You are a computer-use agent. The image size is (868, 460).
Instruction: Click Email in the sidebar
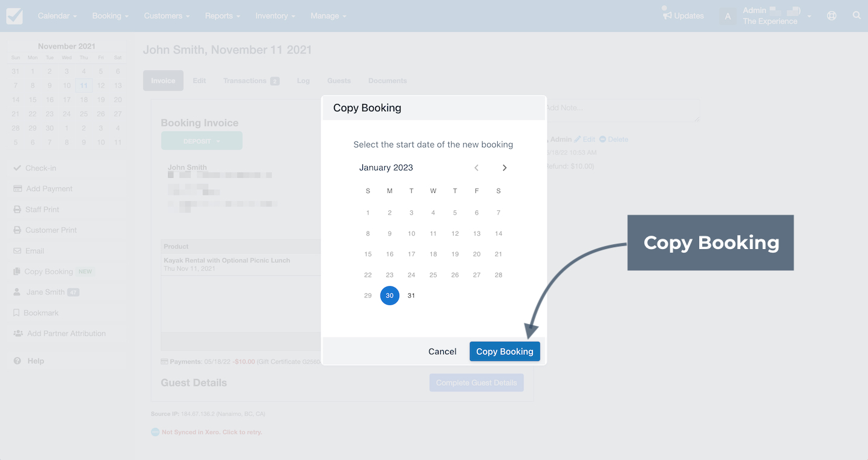[x=67, y=251]
